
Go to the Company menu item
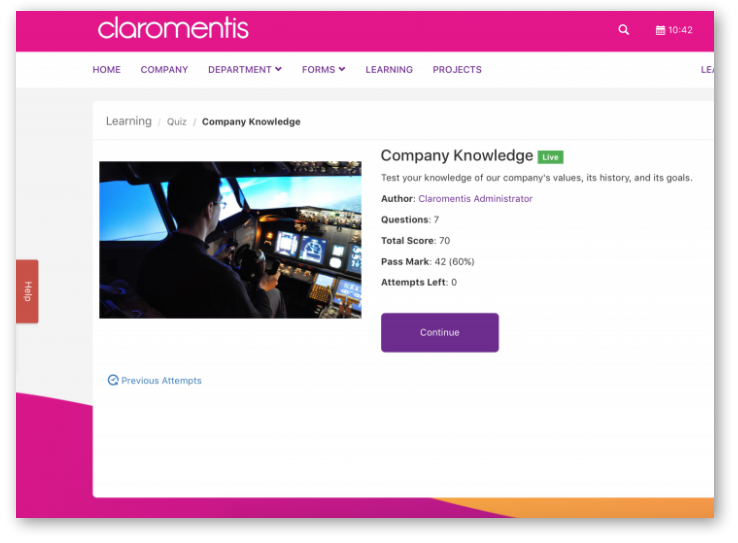click(164, 70)
